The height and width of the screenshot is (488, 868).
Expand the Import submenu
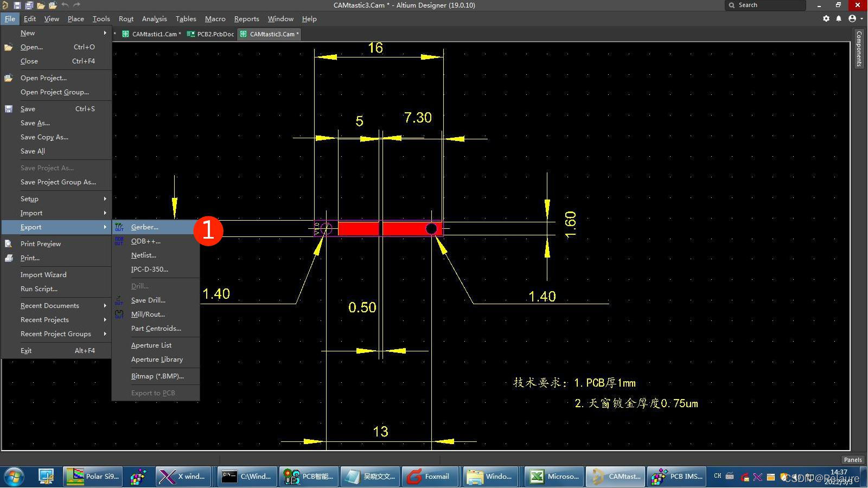56,213
